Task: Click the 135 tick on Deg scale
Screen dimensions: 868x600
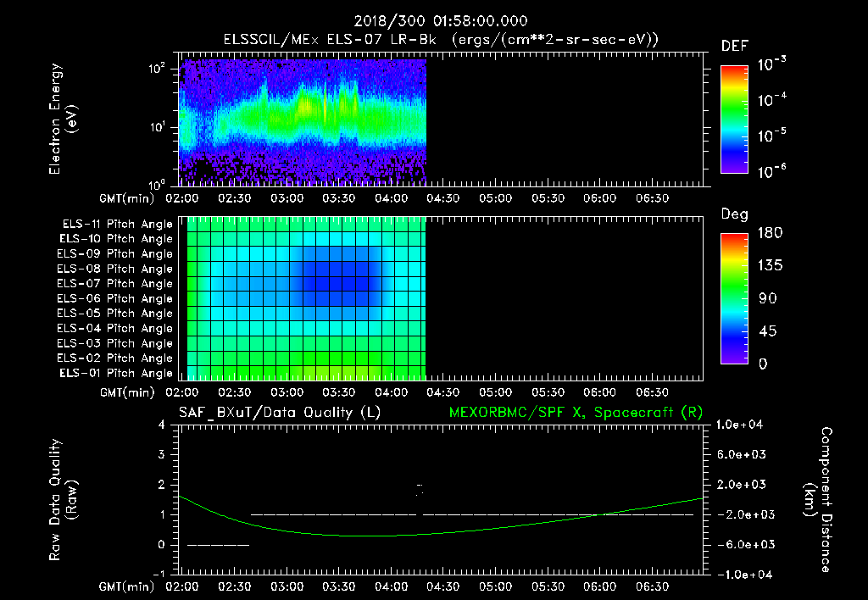Action: point(770,266)
